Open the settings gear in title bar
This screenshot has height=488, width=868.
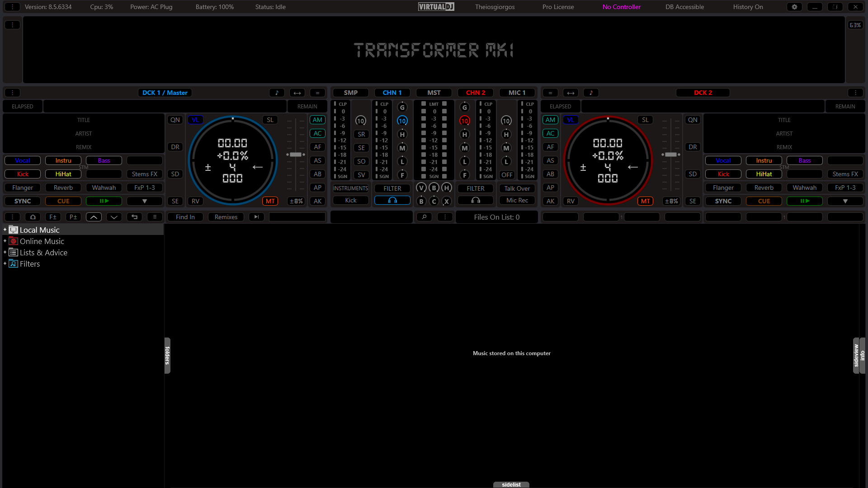pos(794,7)
